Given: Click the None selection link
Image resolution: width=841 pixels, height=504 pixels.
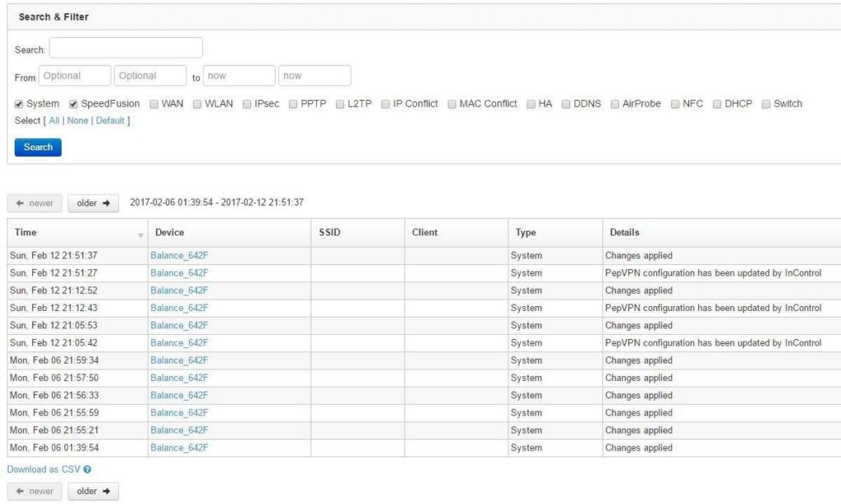Looking at the screenshot, I should pos(77,121).
